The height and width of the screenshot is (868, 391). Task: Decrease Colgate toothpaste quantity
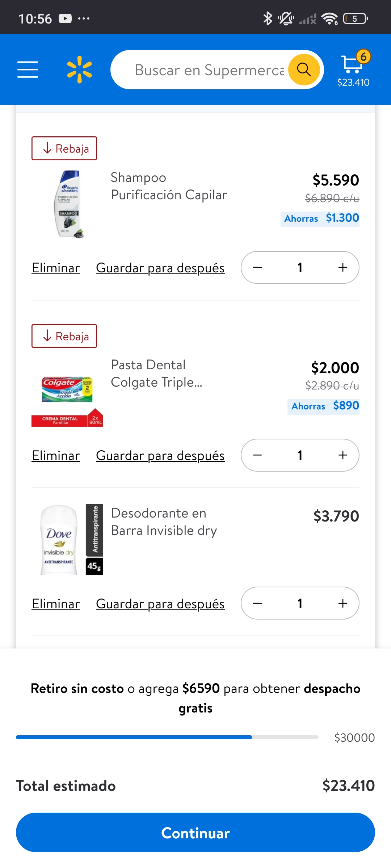[x=257, y=455]
